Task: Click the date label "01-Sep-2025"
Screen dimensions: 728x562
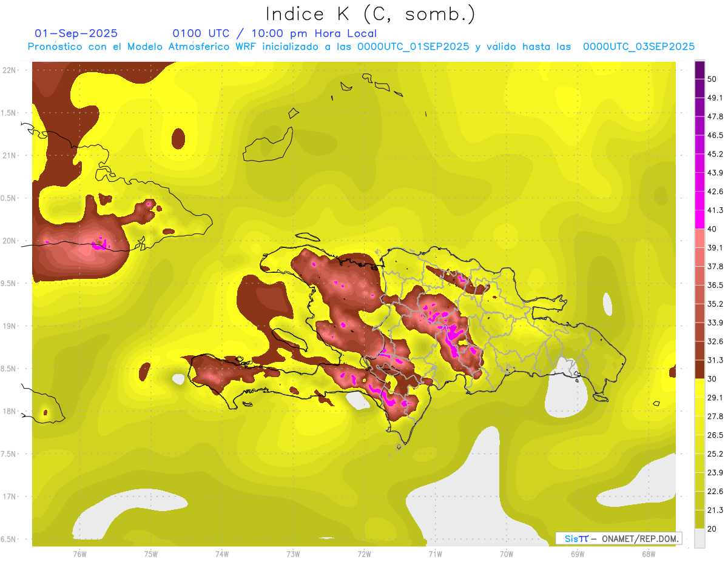Action: point(76,33)
